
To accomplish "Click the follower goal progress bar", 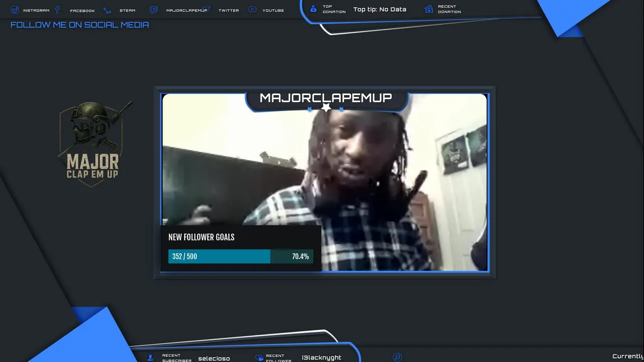I will [x=240, y=256].
